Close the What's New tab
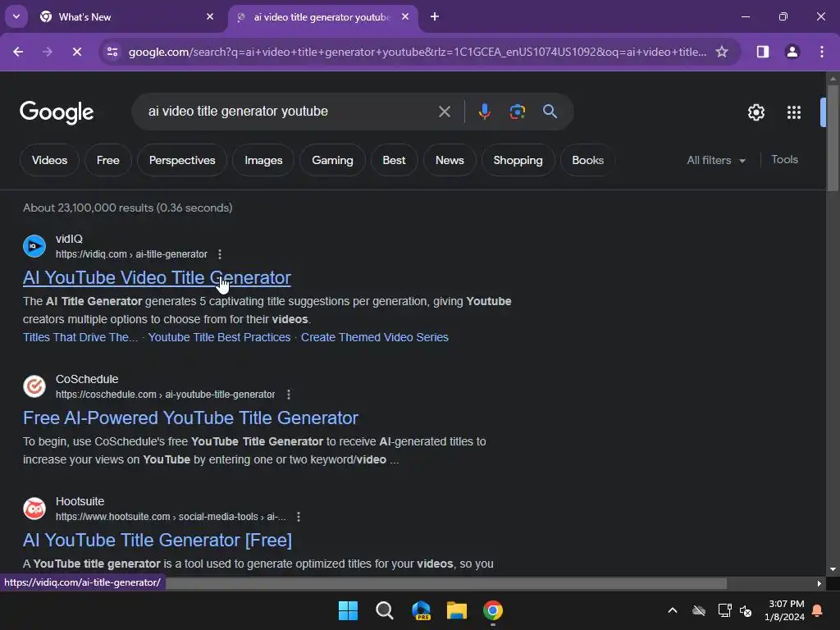The height and width of the screenshot is (630, 840). tap(210, 17)
